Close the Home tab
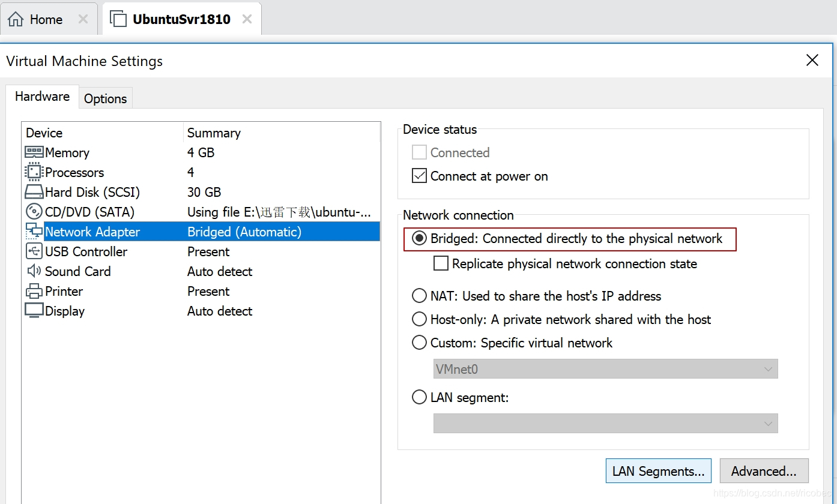This screenshot has width=837, height=504. [83, 19]
